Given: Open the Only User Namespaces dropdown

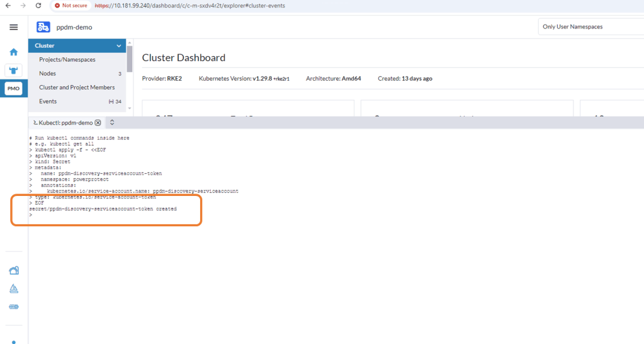Looking at the screenshot, I should [x=589, y=27].
